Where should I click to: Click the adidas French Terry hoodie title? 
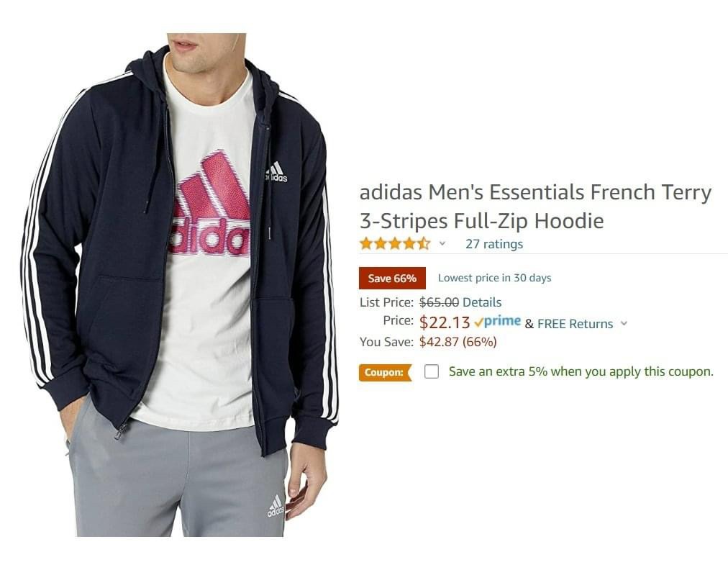[535, 206]
